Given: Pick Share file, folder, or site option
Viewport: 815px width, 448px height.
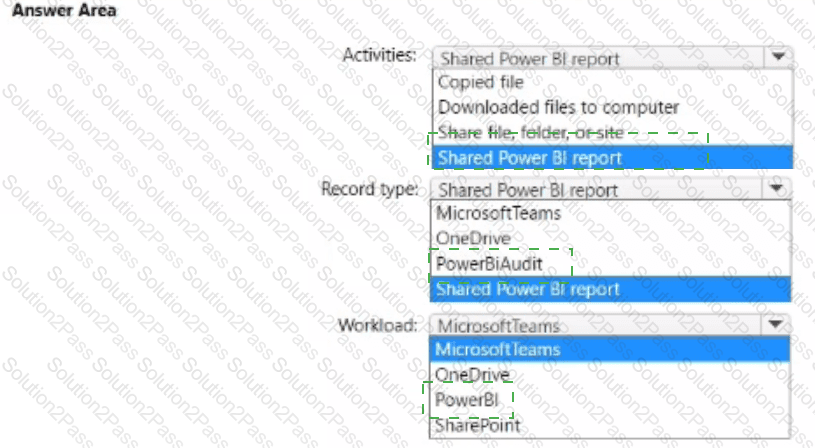Looking at the screenshot, I should tap(612, 133).
